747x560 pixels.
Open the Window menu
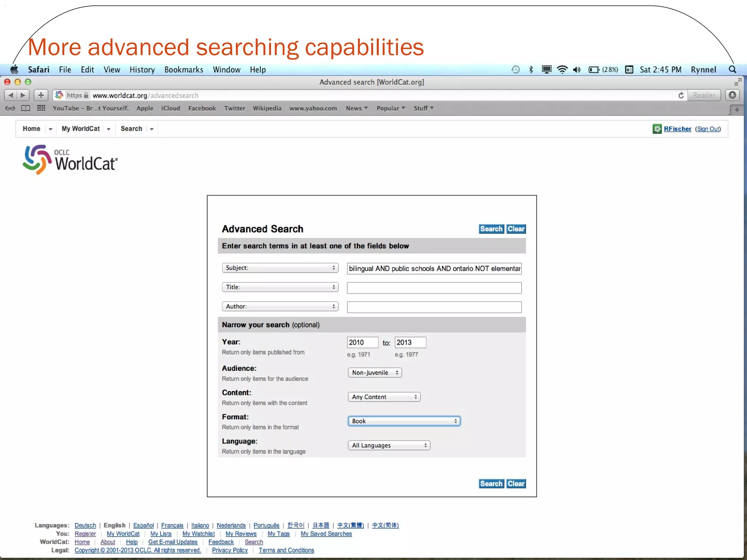[x=227, y=69]
